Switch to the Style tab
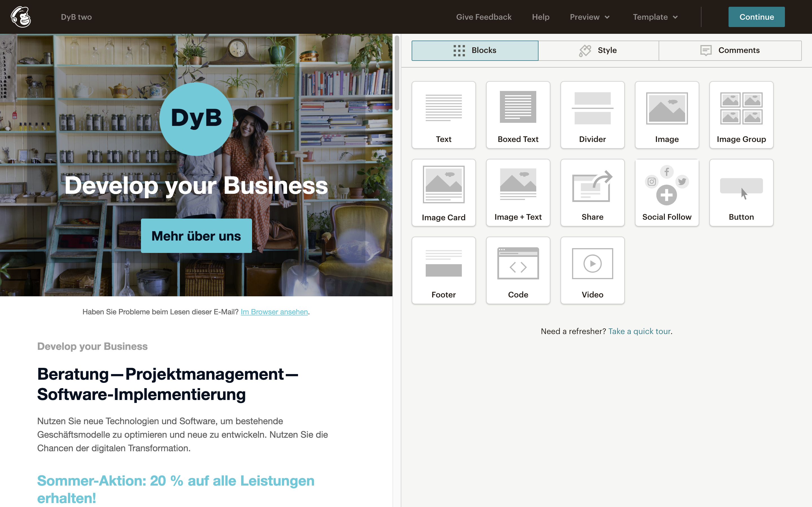Viewport: 812px width, 507px height. (x=607, y=50)
